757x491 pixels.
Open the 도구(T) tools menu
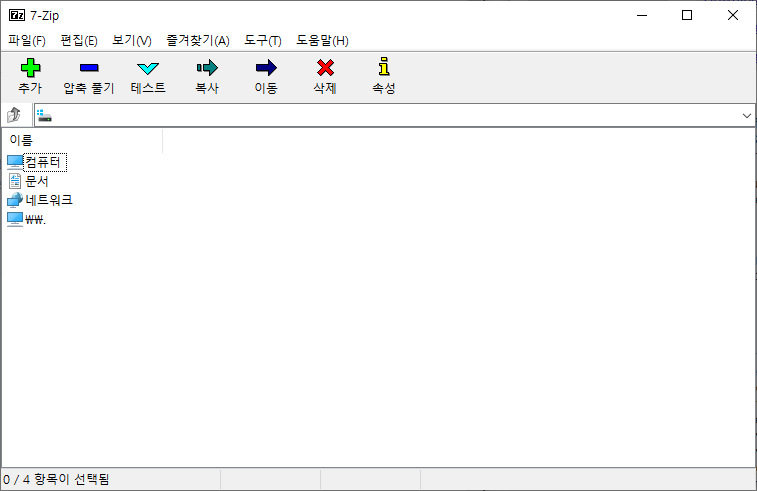(x=263, y=41)
